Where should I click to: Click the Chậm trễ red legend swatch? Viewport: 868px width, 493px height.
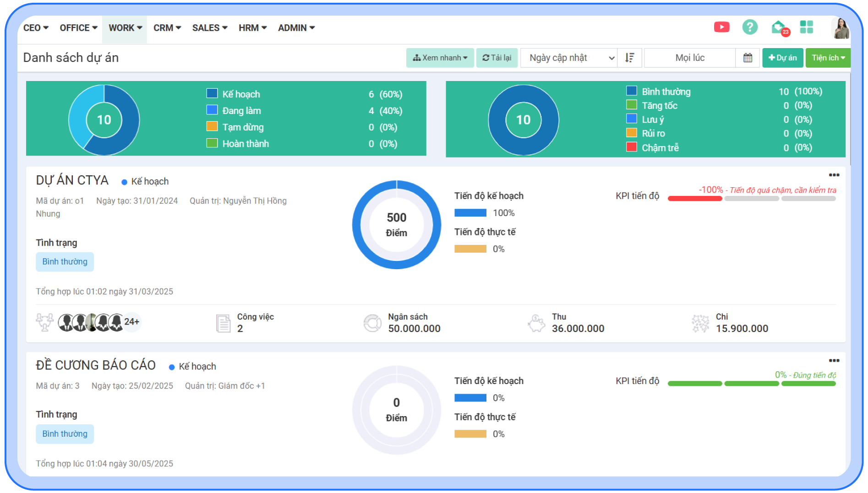coord(632,147)
